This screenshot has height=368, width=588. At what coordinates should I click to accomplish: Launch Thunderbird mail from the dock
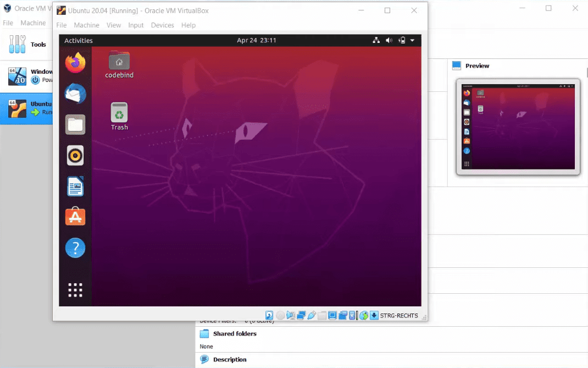tap(75, 94)
